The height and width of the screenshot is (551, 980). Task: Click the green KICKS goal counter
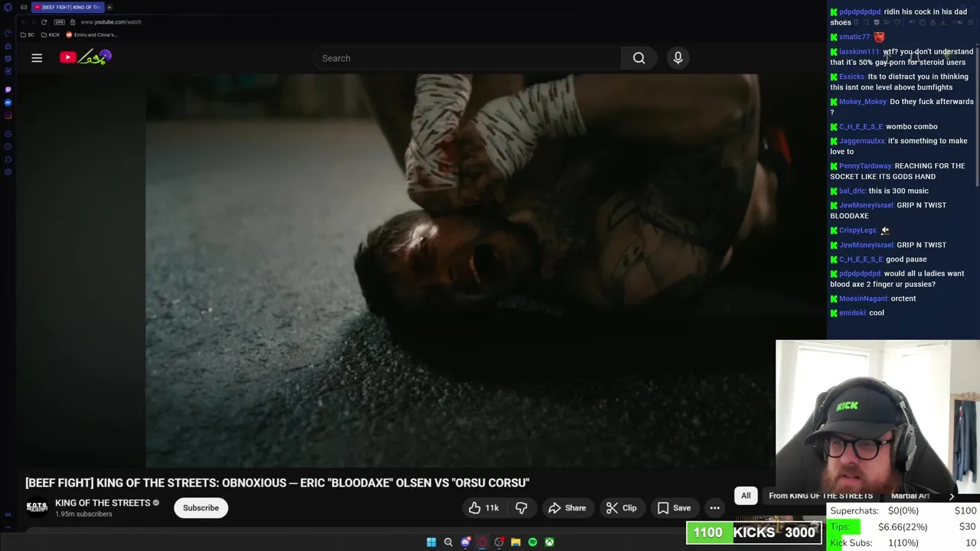(753, 533)
